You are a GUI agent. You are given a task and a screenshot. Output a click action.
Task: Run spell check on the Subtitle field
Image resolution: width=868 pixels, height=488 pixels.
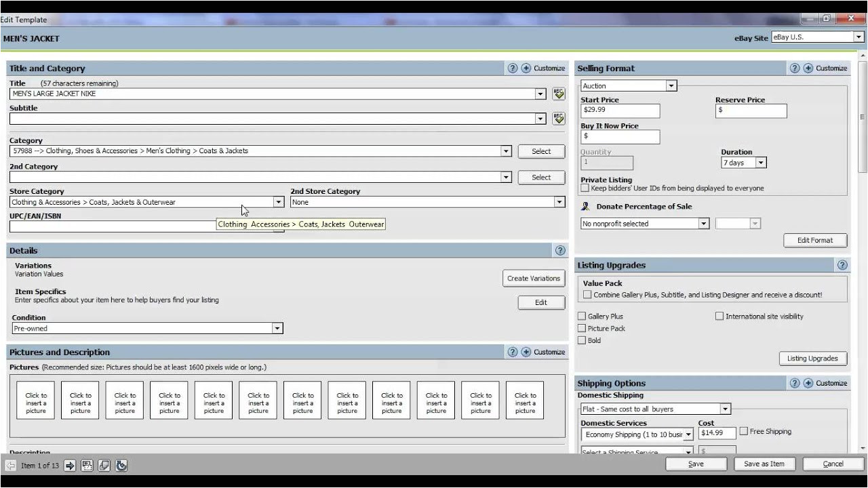[558, 119]
